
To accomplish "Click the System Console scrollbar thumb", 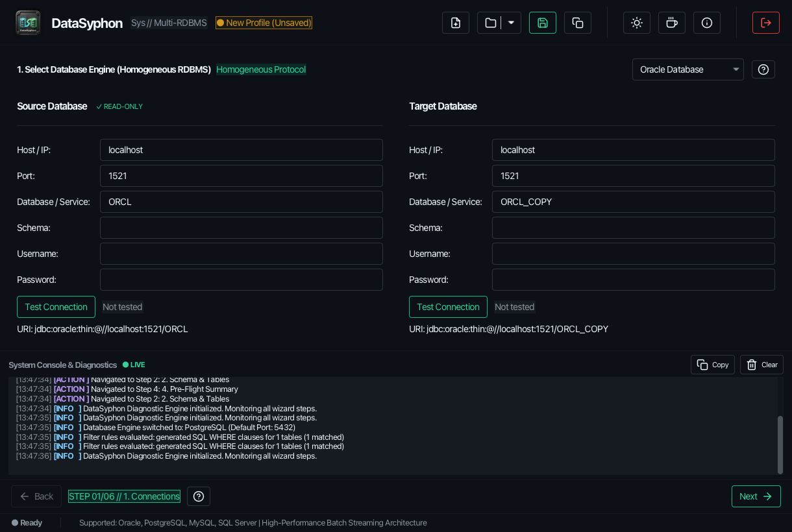I will coord(780,445).
